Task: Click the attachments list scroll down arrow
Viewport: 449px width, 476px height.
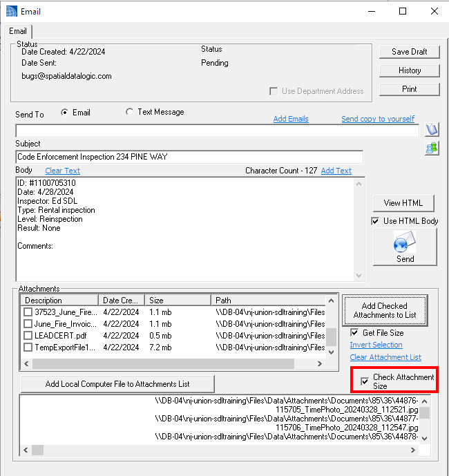Action: tap(331, 352)
